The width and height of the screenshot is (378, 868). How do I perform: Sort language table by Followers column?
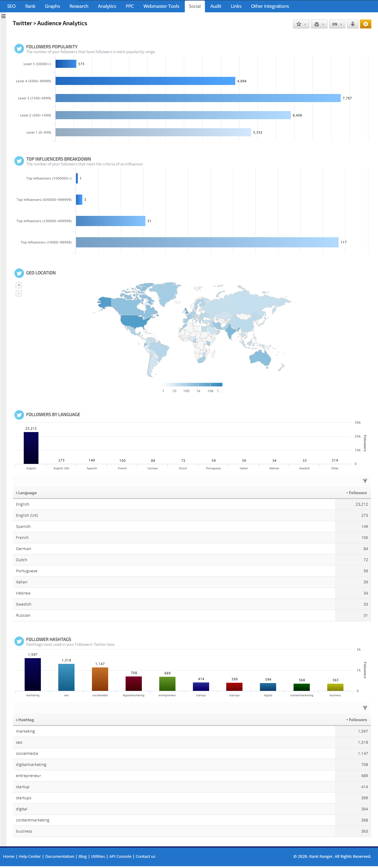pos(356,493)
